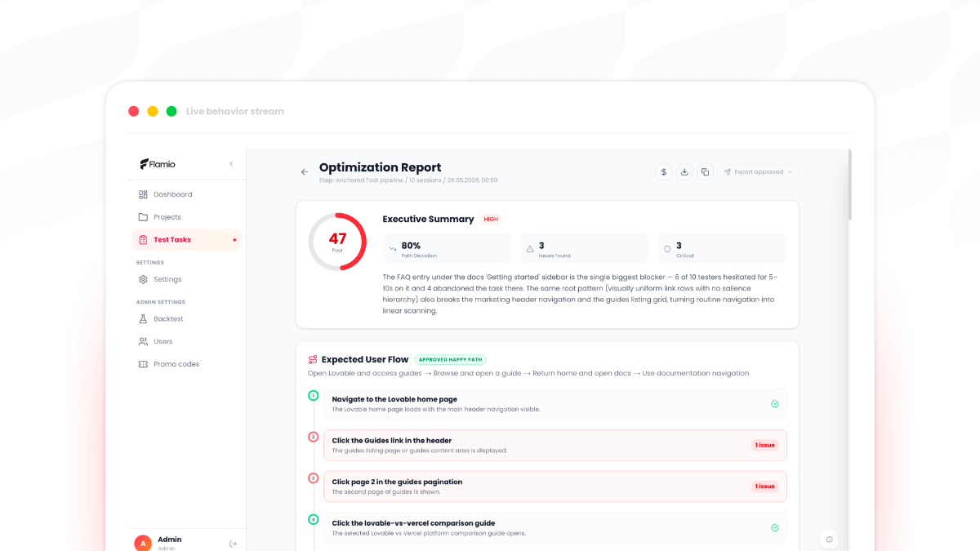
Task: Click the Expected User Flow icon
Action: pyautogui.click(x=313, y=359)
